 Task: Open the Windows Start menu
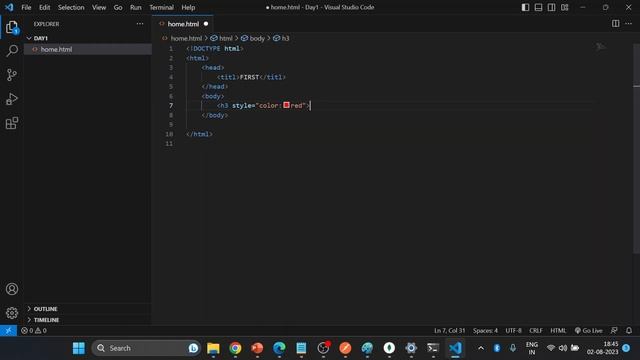(79, 348)
